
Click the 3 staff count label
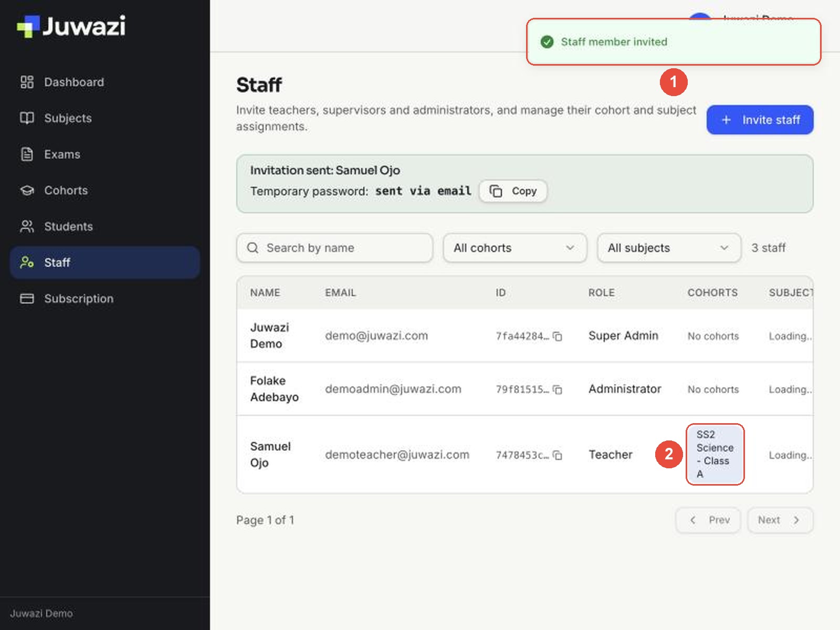[768, 248]
